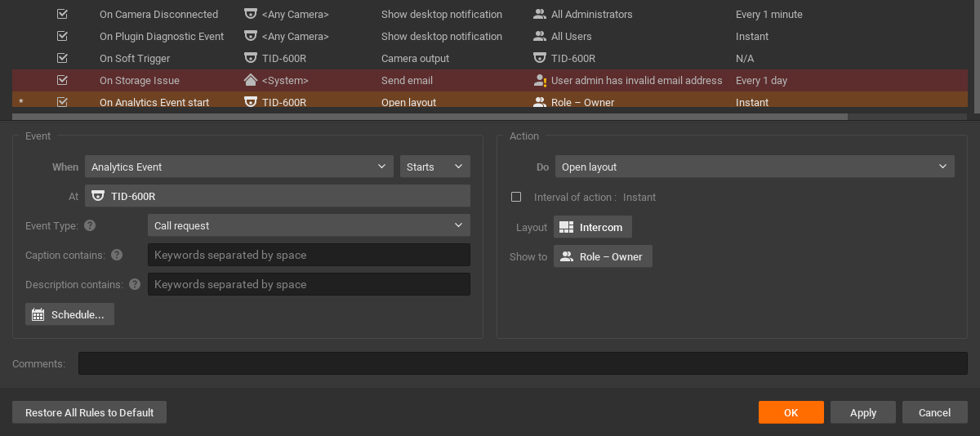Click the Cancel button

(x=935, y=412)
